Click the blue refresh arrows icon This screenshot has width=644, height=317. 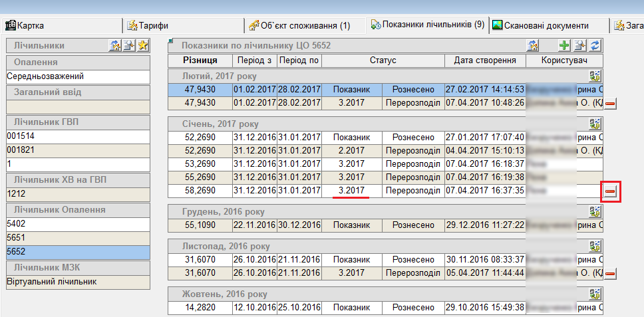click(595, 46)
